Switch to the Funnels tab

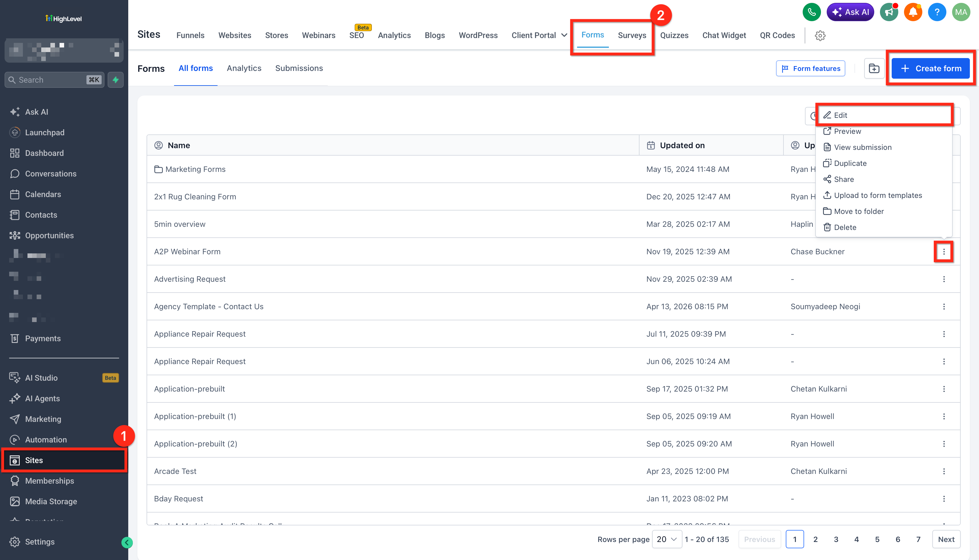[190, 35]
